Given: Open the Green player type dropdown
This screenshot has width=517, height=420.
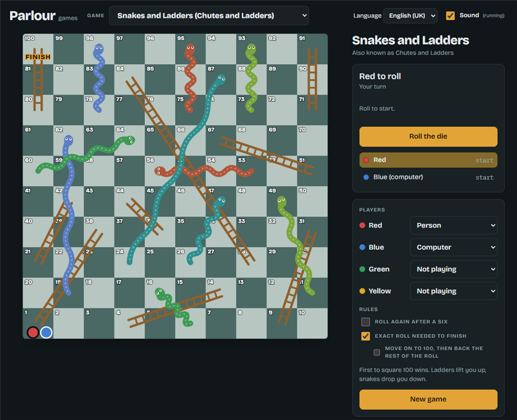Looking at the screenshot, I should click(x=454, y=269).
